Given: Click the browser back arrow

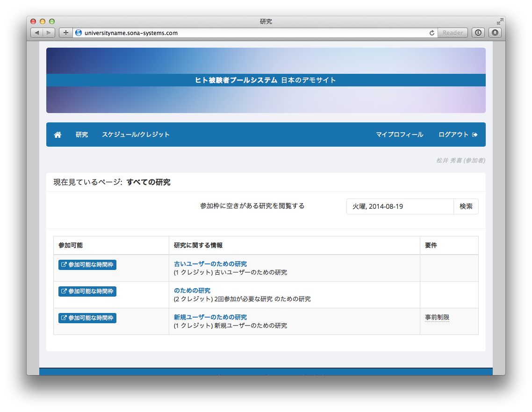Looking at the screenshot, I should (x=36, y=33).
